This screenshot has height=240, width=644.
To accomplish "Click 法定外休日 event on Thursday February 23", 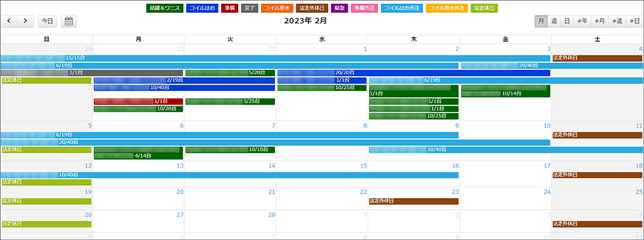I will tap(413, 201).
